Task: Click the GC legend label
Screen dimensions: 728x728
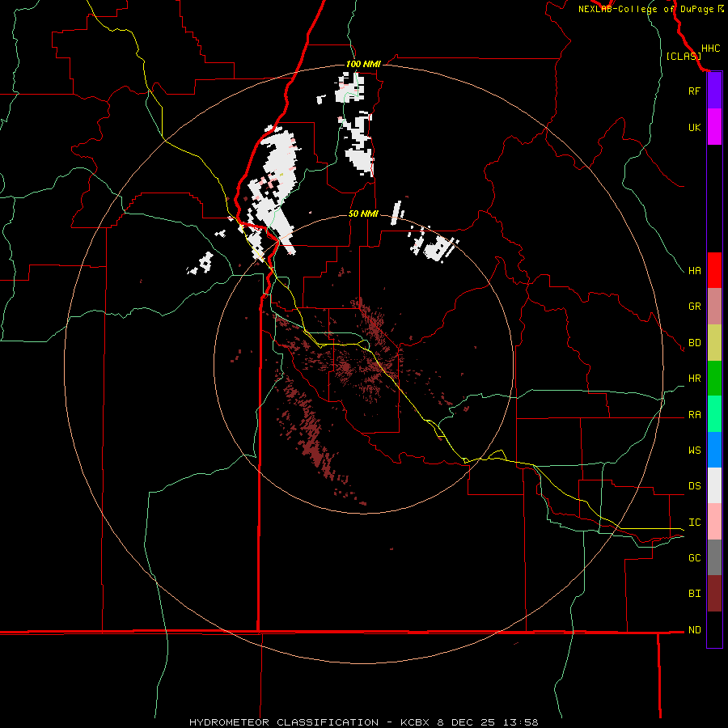Action: [694, 558]
